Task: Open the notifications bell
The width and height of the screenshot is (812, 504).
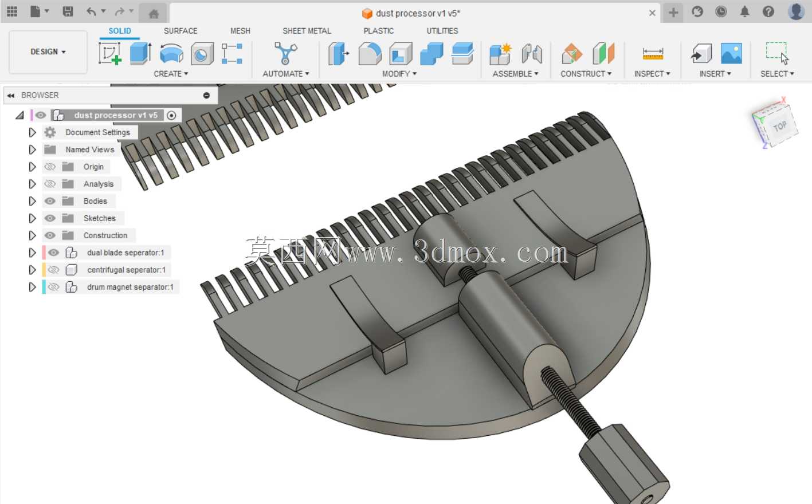Action: (x=744, y=11)
